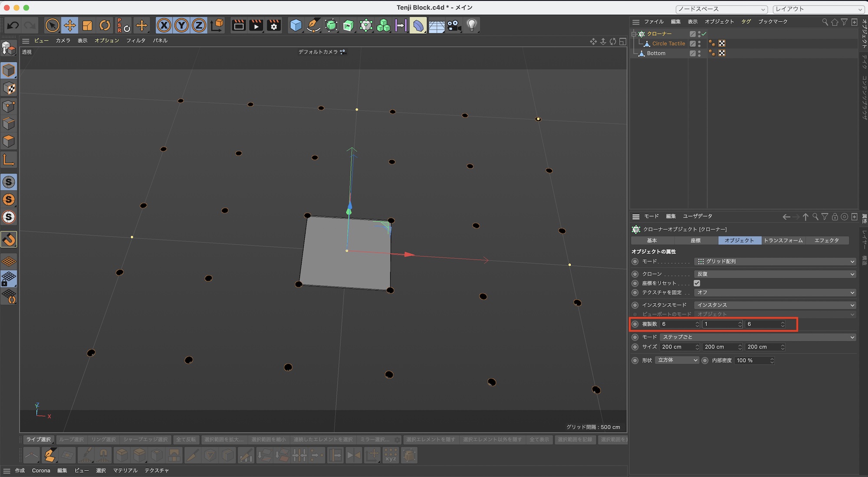This screenshot has width=868, height=477.
Task: Enable snapping magnet icon in left sidebar
Action: click(9, 239)
